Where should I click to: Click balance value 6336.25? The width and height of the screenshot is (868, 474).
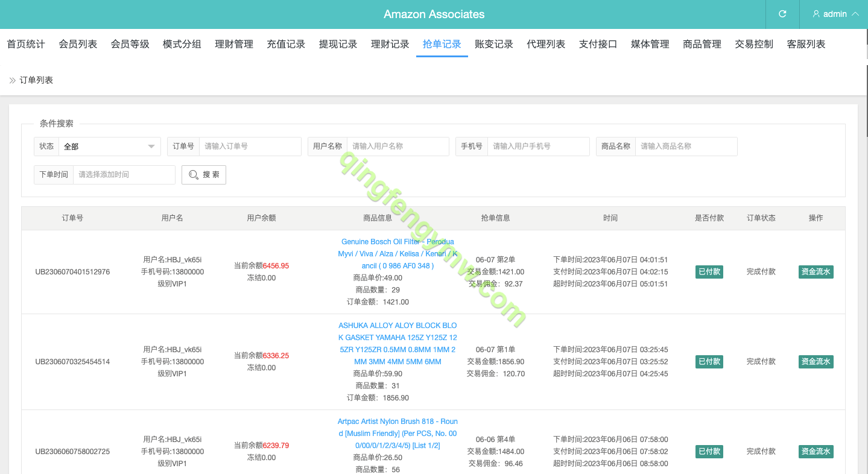pos(276,356)
